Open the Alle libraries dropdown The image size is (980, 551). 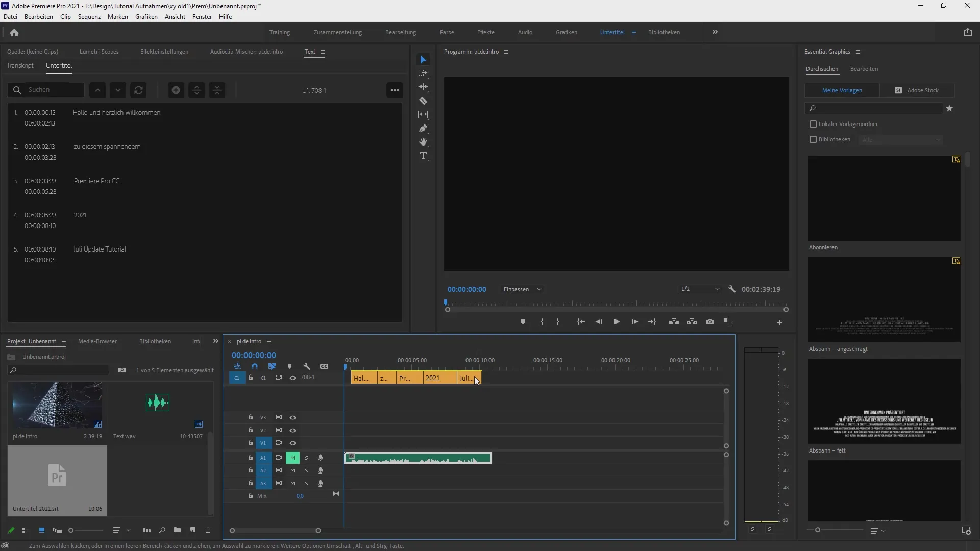tap(900, 139)
